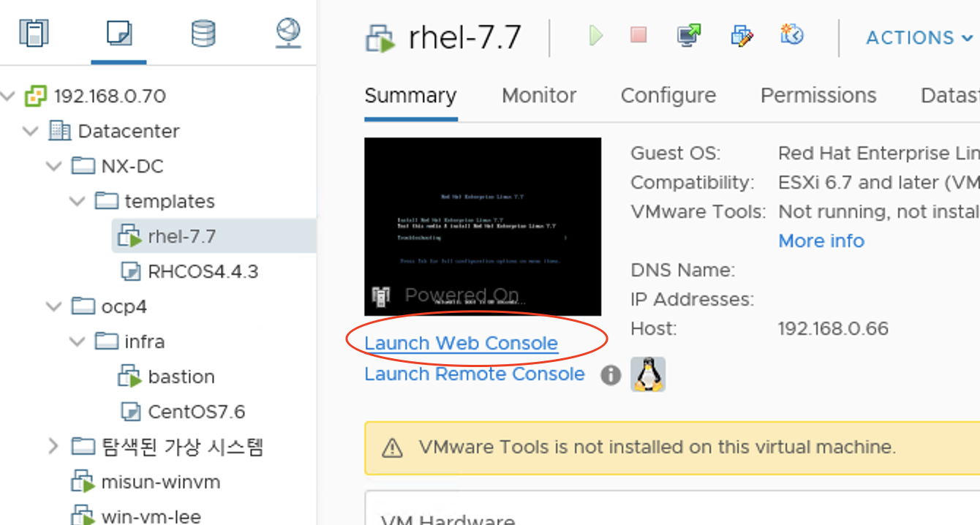The image size is (980, 525).
Task: Click the infra folder icon
Action: [x=107, y=341]
